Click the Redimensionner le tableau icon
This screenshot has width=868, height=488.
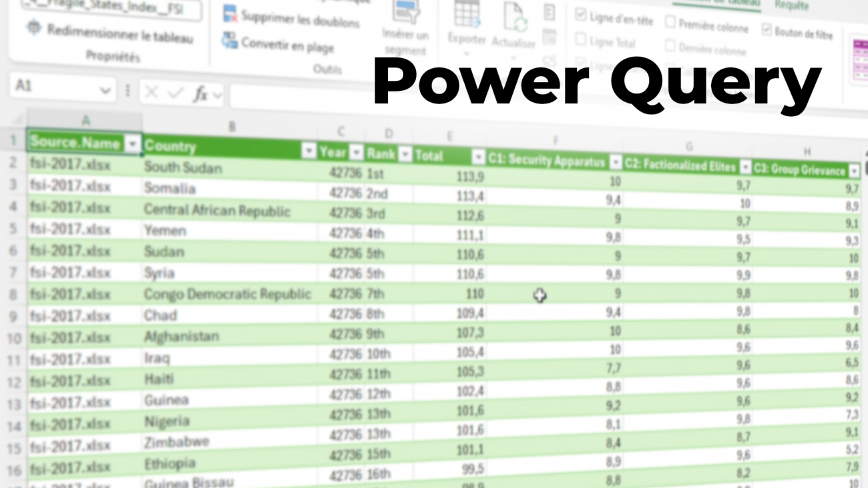(x=33, y=29)
